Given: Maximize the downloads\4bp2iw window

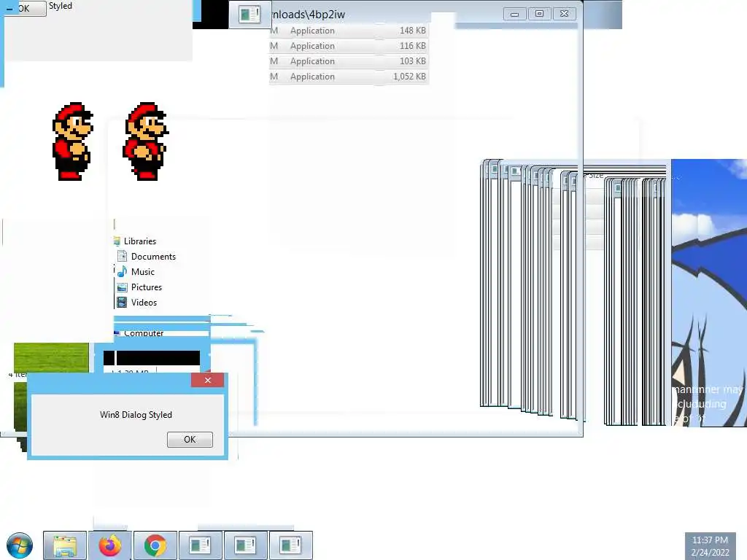Looking at the screenshot, I should [539, 14].
